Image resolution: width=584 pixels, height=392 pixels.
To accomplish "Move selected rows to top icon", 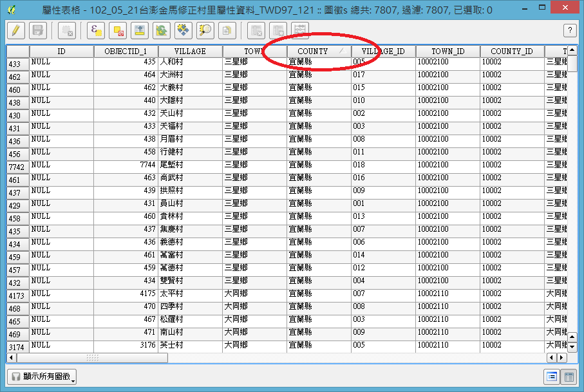I will point(139,30).
